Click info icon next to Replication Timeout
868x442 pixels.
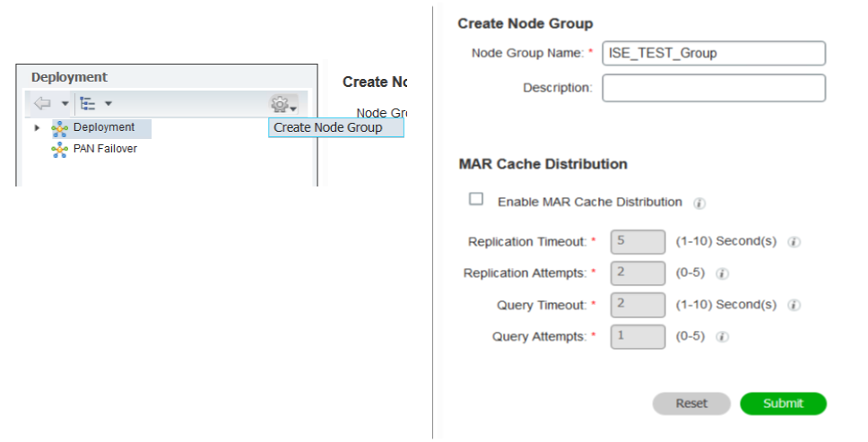point(794,243)
